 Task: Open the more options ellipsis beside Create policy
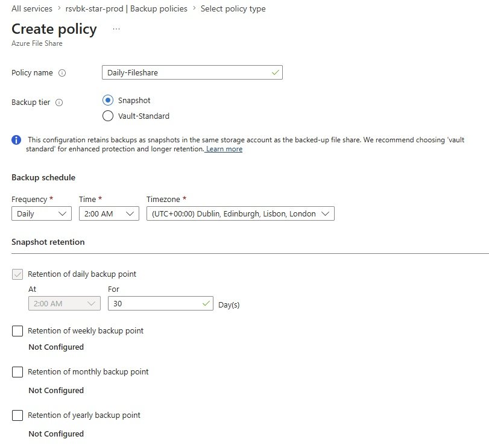pyautogui.click(x=116, y=29)
